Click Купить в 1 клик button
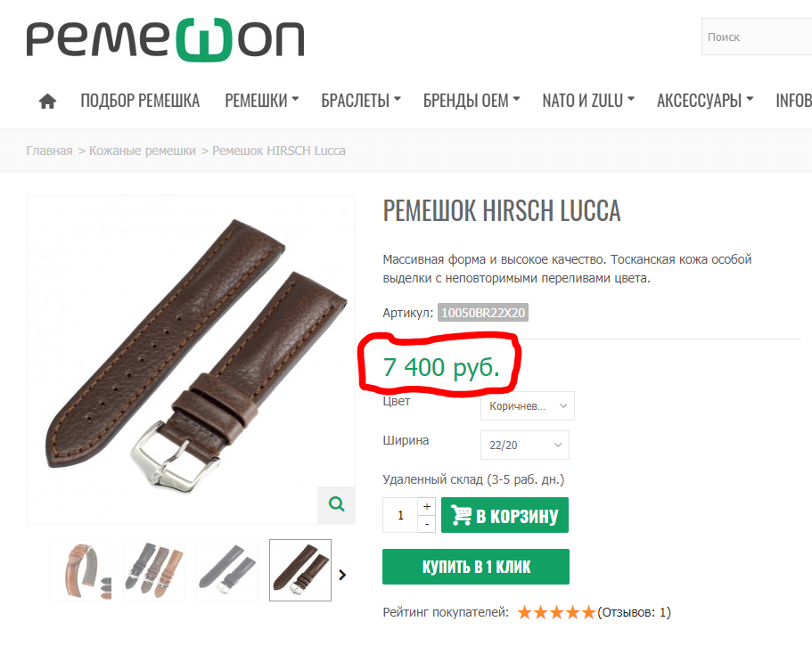This screenshot has width=812, height=646. (476, 567)
